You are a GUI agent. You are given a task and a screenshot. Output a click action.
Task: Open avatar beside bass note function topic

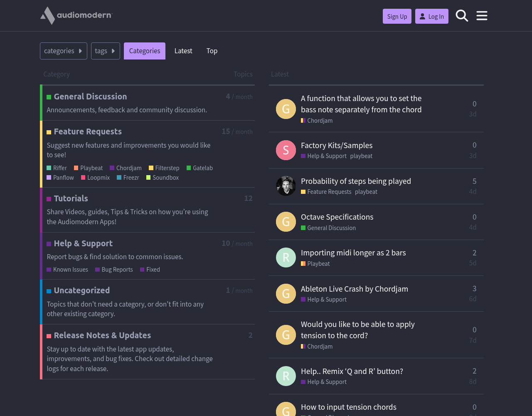(x=286, y=109)
